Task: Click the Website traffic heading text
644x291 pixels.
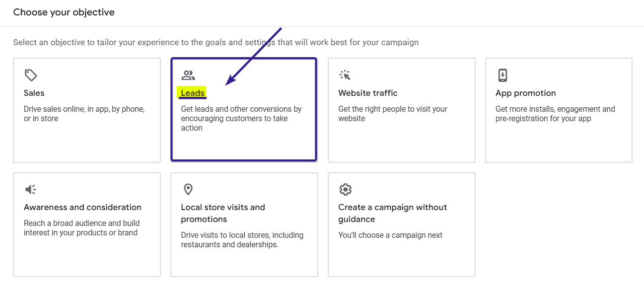Action: tap(368, 93)
